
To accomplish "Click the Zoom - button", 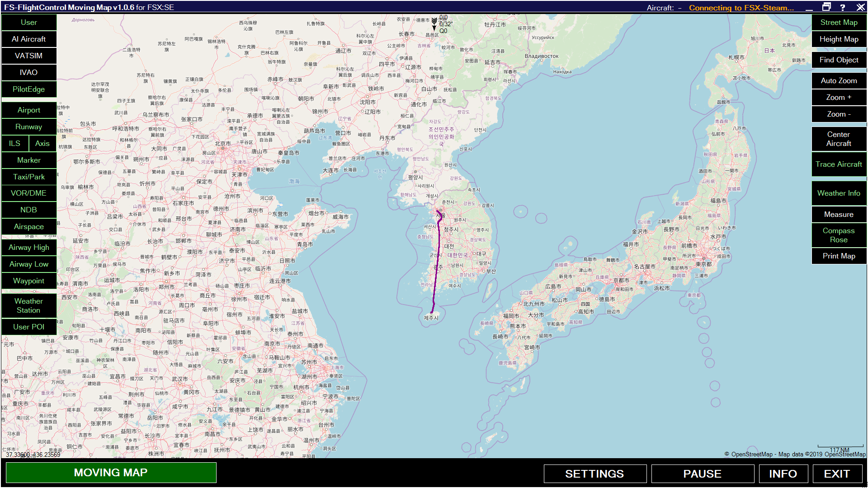I will click(839, 114).
